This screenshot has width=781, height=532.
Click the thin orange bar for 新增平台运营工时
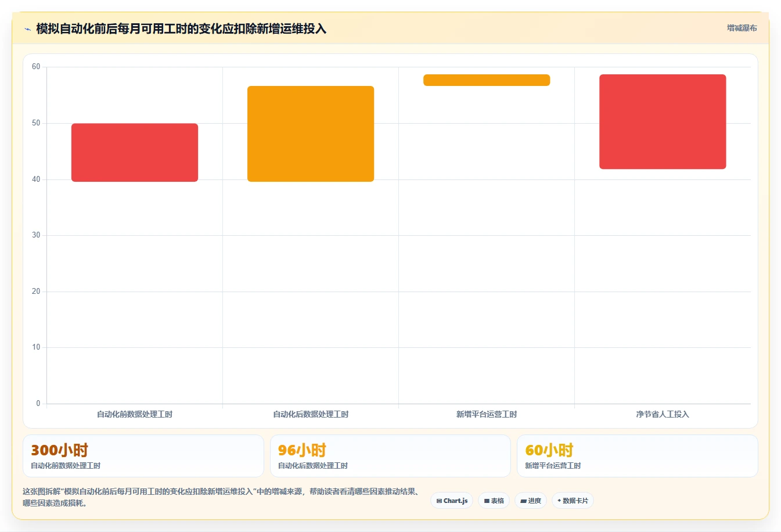pos(487,80)
